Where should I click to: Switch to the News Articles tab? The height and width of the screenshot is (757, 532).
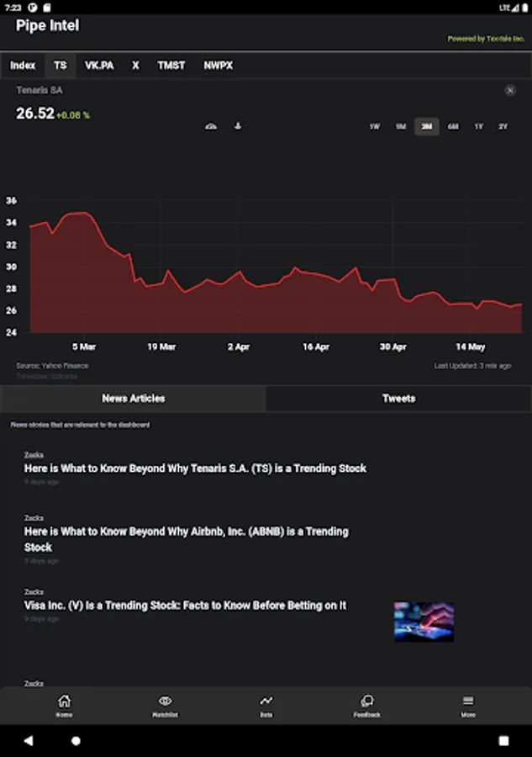133,399
